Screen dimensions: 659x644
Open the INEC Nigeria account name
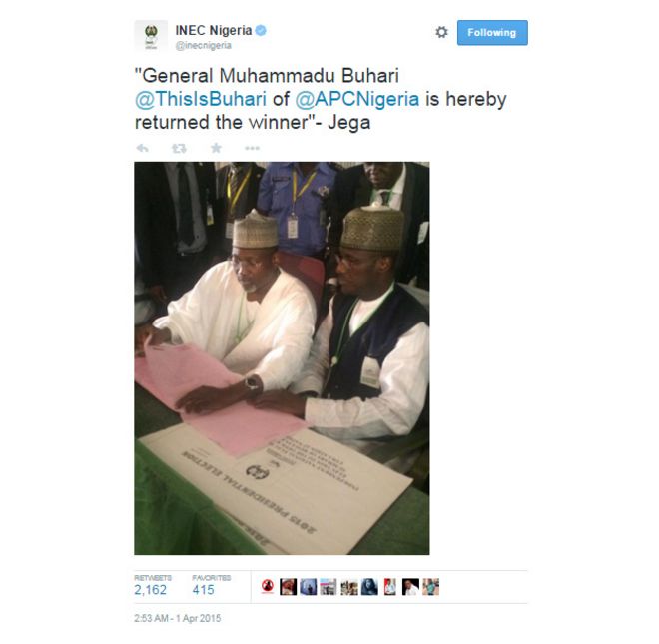pos(214,30)
